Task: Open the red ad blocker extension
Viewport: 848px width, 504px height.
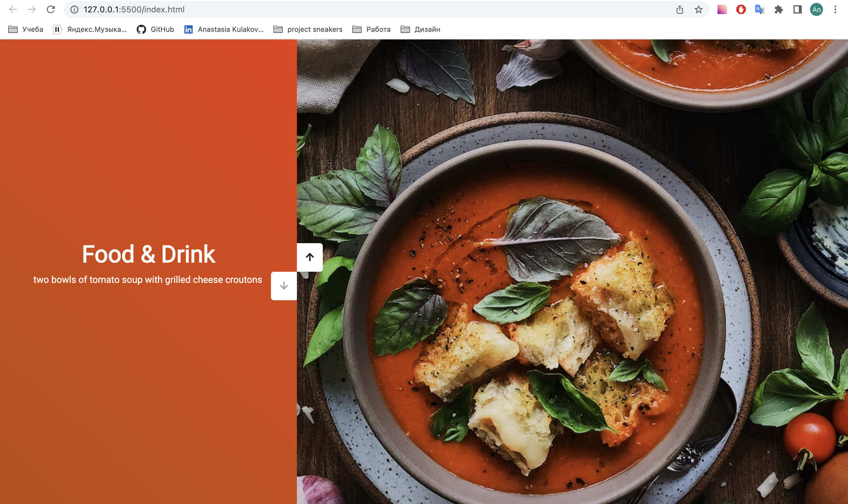Action: [741, 9]
